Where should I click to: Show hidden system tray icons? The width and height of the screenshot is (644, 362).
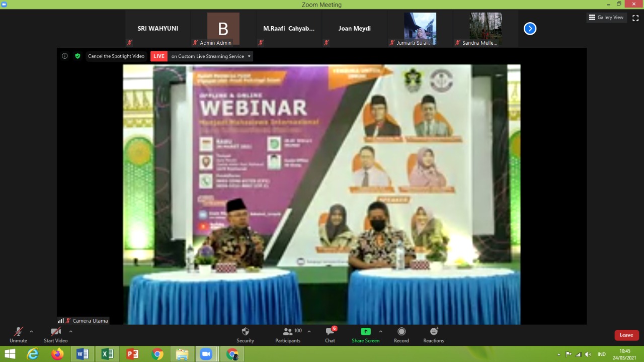559,354
